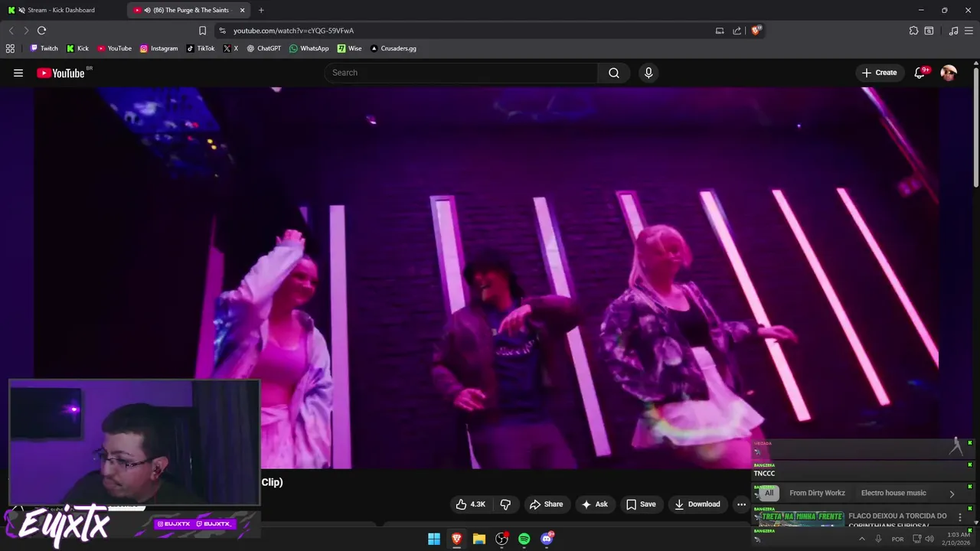Open the bookmarks apps grid icon
Viewport: 980px width, 551px height.
(10, 48)
